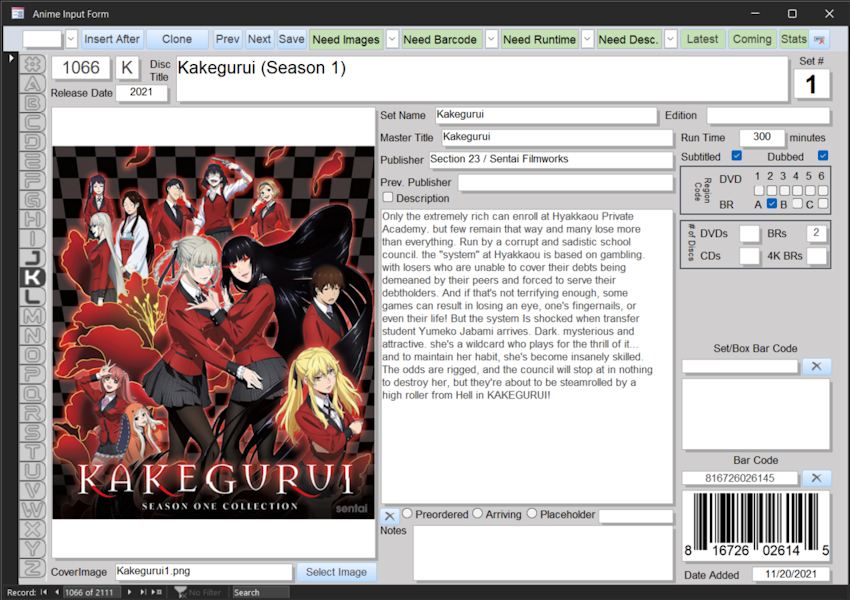Viewport: 850px width, 600px height.
Task: Check the BR region C checkbox
Action: tap(823, 204)
